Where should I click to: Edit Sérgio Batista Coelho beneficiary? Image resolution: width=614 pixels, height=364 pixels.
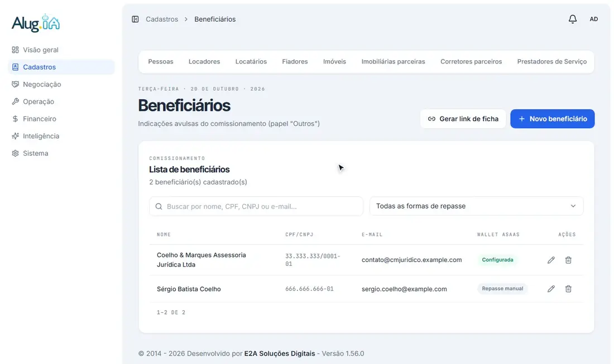point(551,289)
